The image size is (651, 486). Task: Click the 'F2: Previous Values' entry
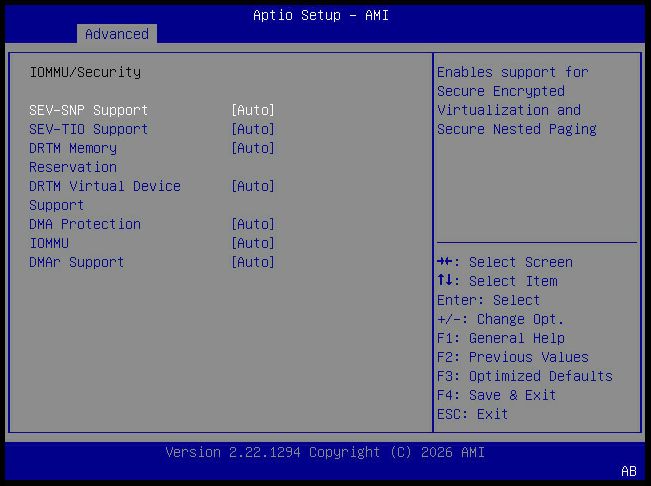[513, 357]
